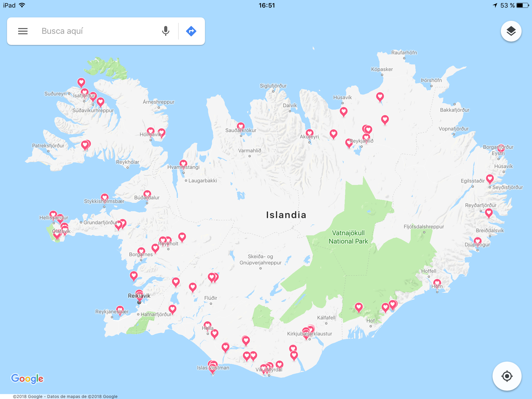Select the heart pin south of Húsavík
Viewport: 532px width, 399px height.
344,112
